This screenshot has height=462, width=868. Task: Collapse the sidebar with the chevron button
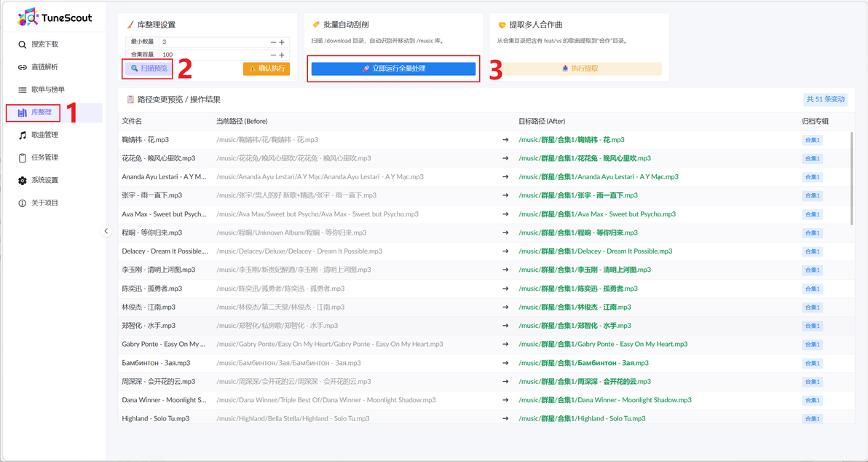pyautogui.click(x=106, y=231)
